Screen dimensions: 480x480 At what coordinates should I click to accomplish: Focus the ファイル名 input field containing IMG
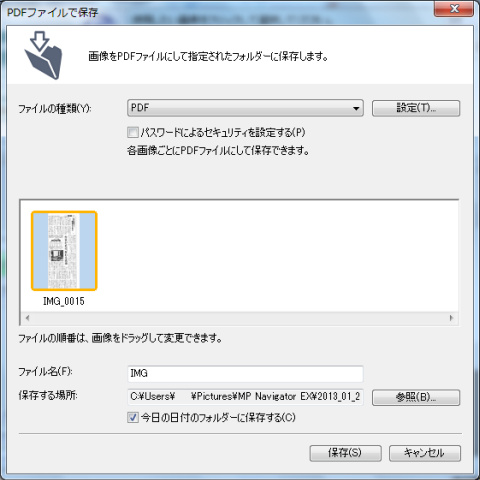245,374
